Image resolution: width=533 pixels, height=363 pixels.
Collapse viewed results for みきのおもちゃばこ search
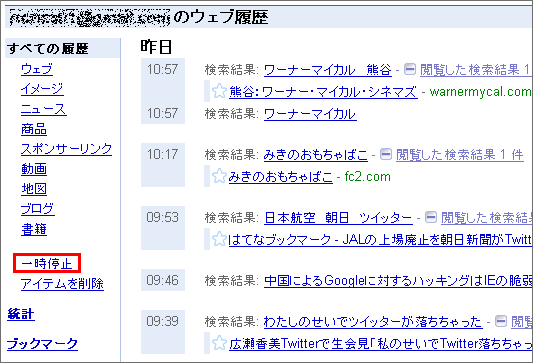tap(385, 154)
